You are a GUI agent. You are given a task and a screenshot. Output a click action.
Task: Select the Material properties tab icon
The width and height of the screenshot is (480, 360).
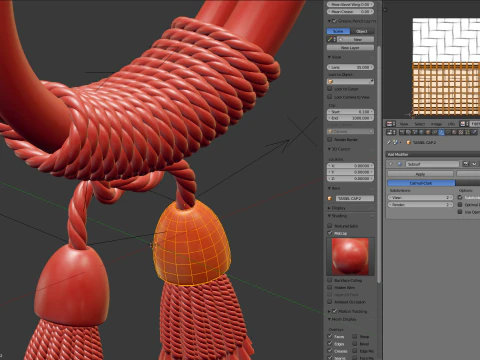coord(454,132)
